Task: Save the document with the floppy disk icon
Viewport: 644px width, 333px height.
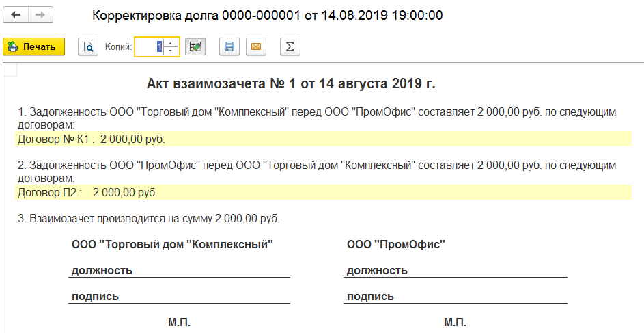Action: [229, 47]
